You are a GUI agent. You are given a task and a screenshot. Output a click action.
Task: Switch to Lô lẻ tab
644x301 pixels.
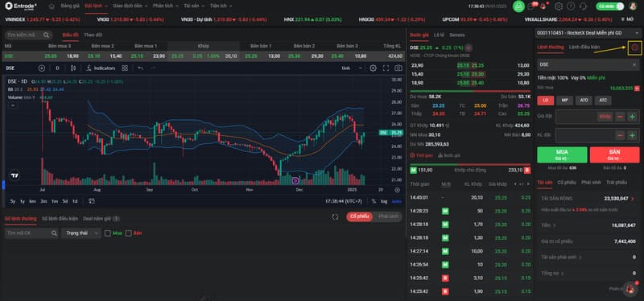[439, 35]
